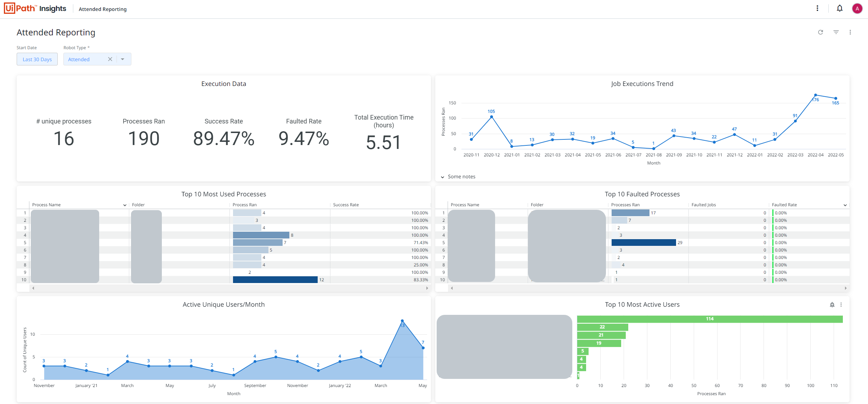The height and width of the screenshot is (404, 868).
Task: Open Process Name column sort dropdown
Action: 125,205
